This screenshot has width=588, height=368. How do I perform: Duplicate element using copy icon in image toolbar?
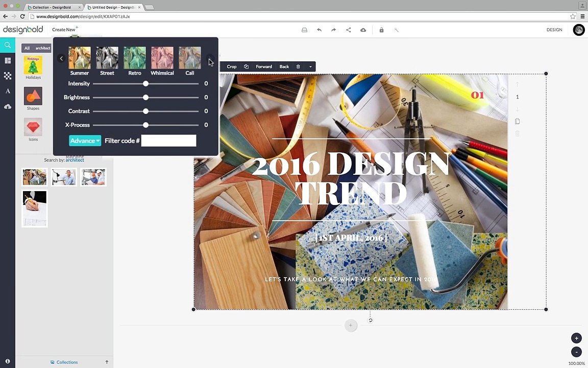click(x=246, y=66)
